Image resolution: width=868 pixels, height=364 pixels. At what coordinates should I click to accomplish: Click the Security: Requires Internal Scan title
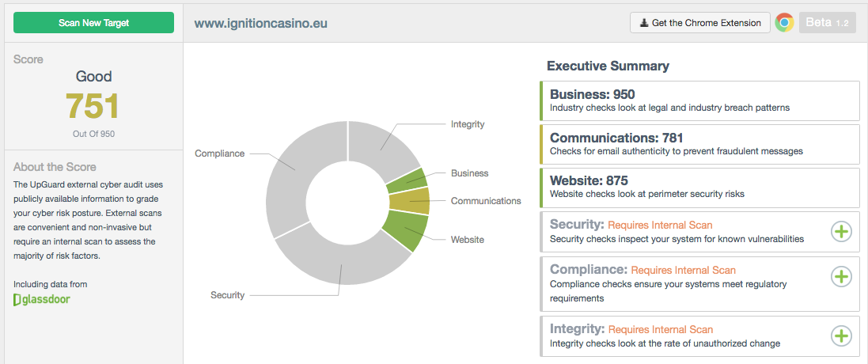pos(631,224)
